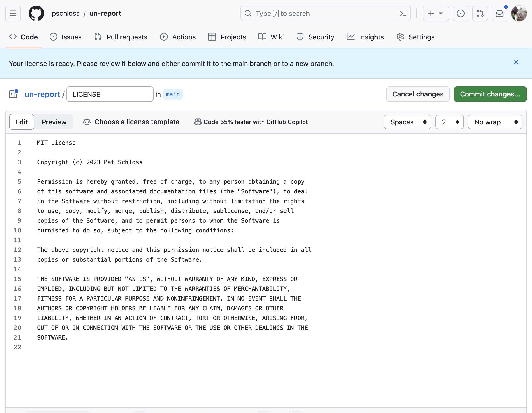Open the hamburger navigation menu
Image resolution: width=532 pixels, height=413 pixels.
13,14
